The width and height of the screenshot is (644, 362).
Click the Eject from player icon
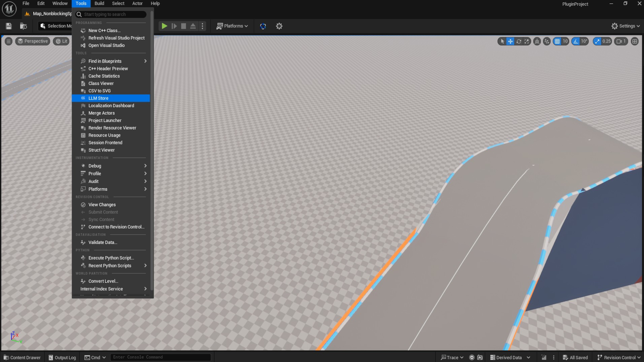[193, 26]
